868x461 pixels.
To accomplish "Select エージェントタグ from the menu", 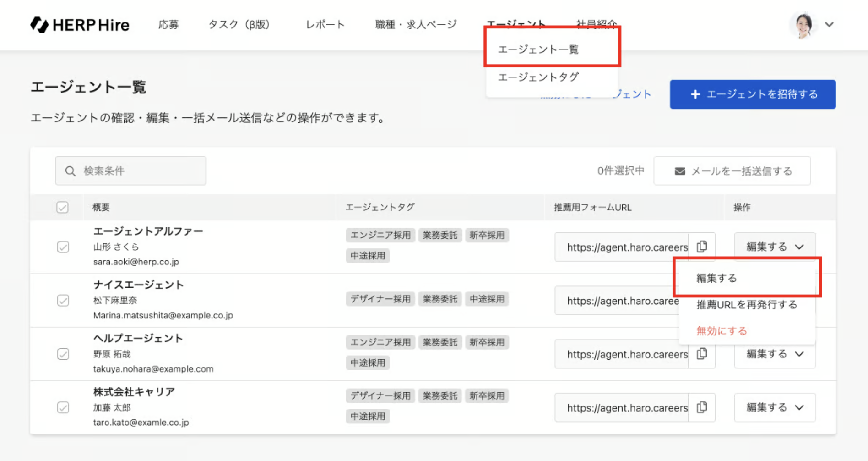I will [538, 77].
